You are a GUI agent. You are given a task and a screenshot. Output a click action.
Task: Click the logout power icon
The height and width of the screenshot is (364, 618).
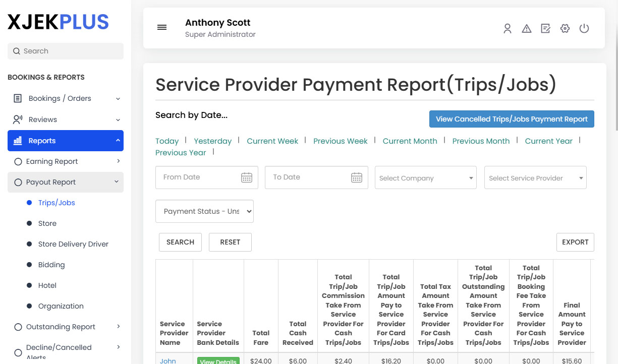pos(584,29)
